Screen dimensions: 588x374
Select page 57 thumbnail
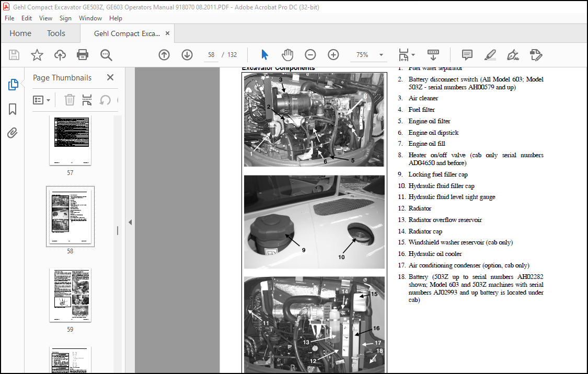click(x=70, y=140)
